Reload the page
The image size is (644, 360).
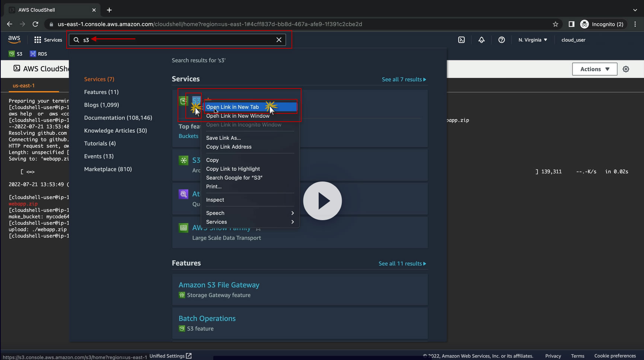click(35, 24)
